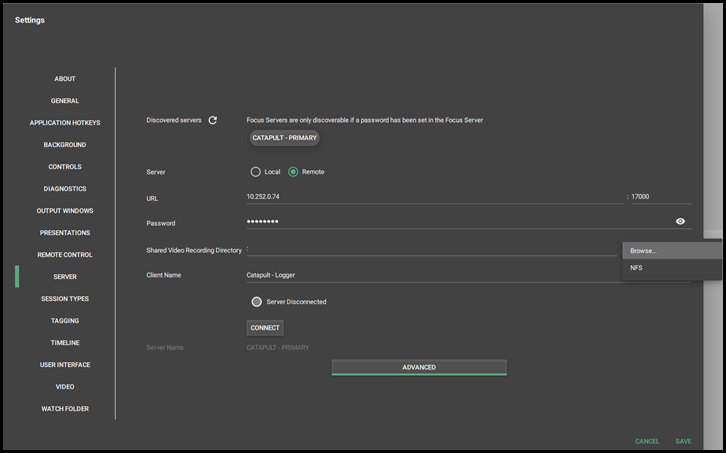The height and width of the screenshot is (453, 726).
Task: Go to Tagging settings
Action: point(65,321)
